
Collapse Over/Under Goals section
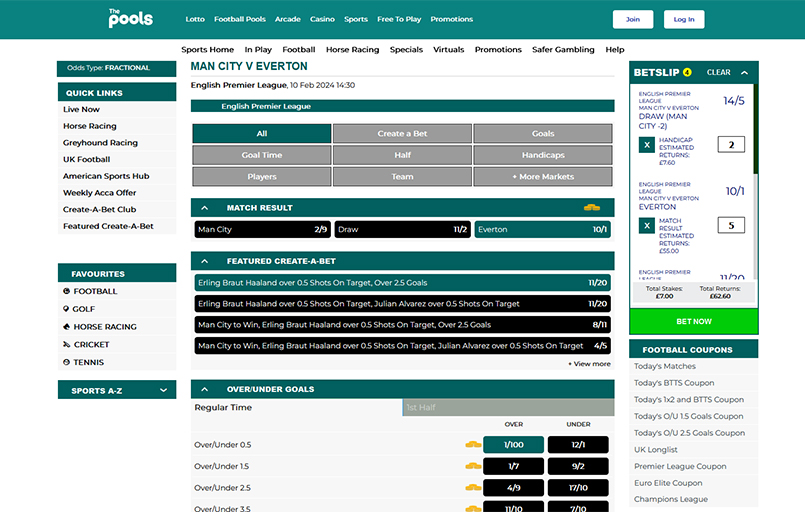pyautogui.click(x=204, y=389)
